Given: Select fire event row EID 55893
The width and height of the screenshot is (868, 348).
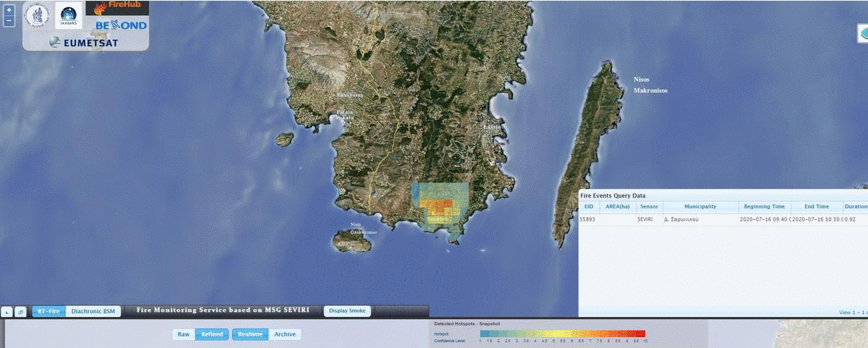Looking at the screenshot, I should [723, 219].
